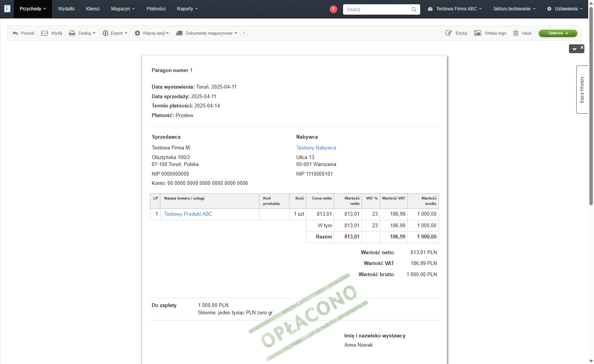The height and width of the screenshot is (364, 594).
Task: Close the floating panel with X
Action: (x=582, y=47)
